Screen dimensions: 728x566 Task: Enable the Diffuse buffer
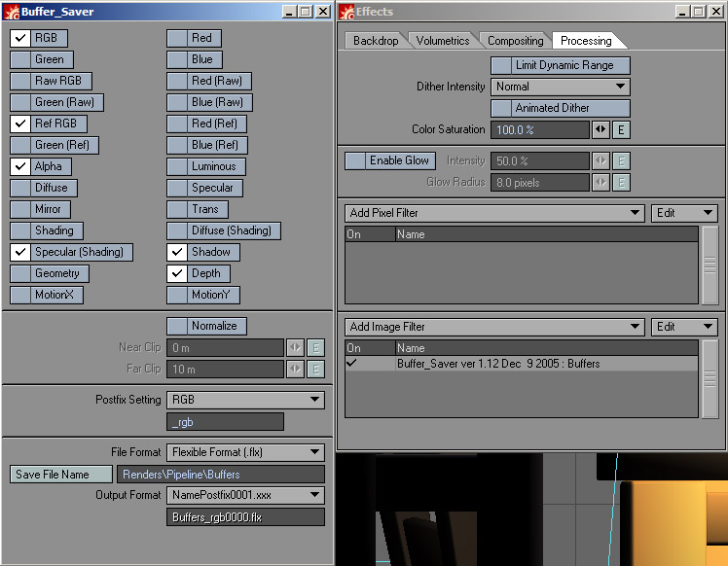coord(20,188)
